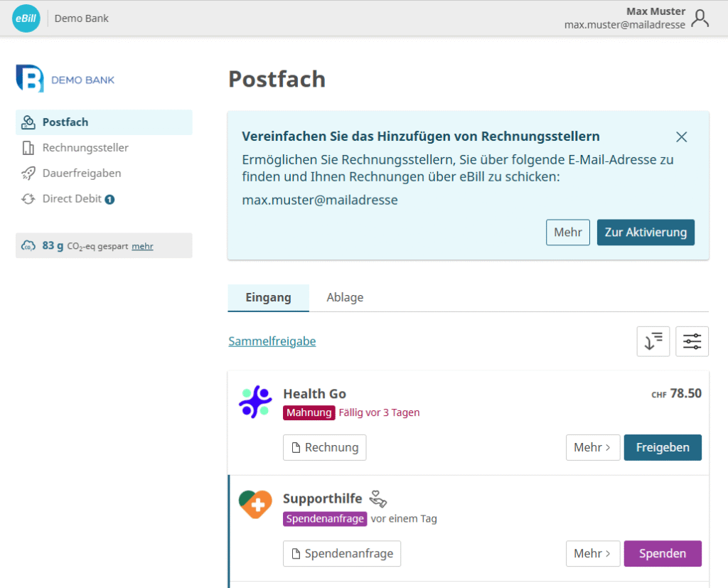Click the CO2 cloud icon
This screenshot has width=728, height=588.
(x=28, y=246)
